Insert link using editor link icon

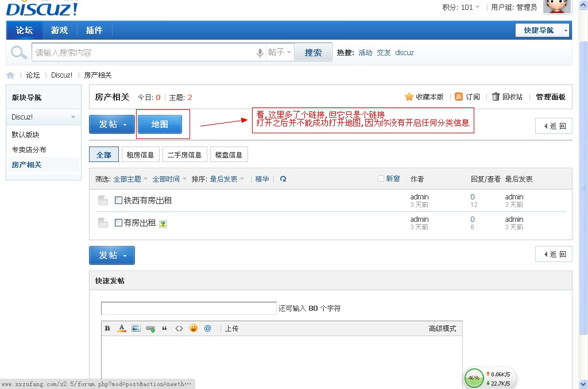(x=150, y=329)
